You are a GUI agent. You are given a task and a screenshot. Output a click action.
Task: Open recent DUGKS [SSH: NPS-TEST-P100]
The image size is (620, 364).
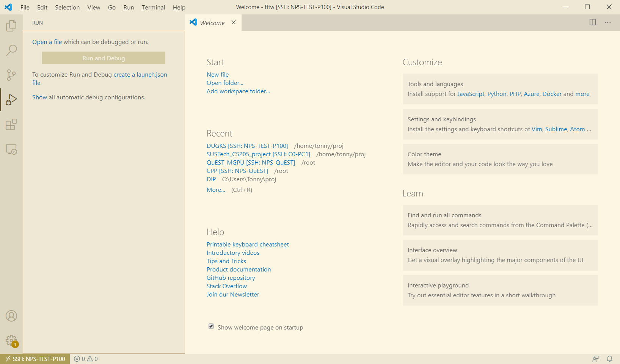point(247,146)
